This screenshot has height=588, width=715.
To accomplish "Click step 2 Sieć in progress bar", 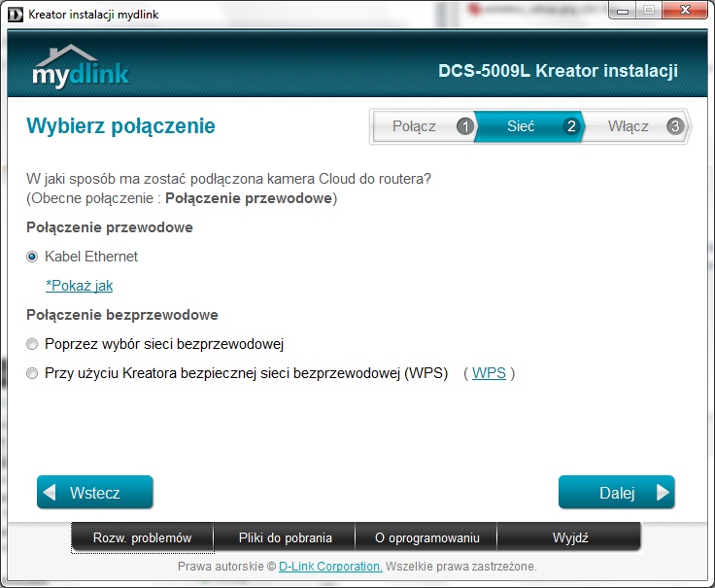I will point(528,126).
